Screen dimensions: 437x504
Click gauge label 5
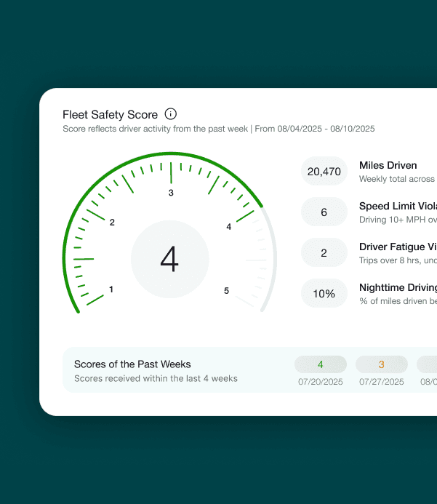click(227, 291)
